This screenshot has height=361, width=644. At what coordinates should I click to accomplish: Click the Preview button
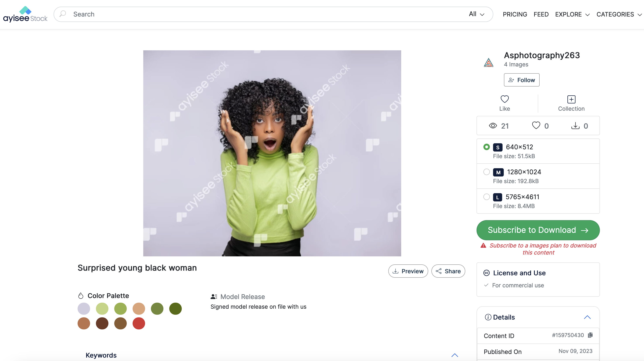[408, 271]
